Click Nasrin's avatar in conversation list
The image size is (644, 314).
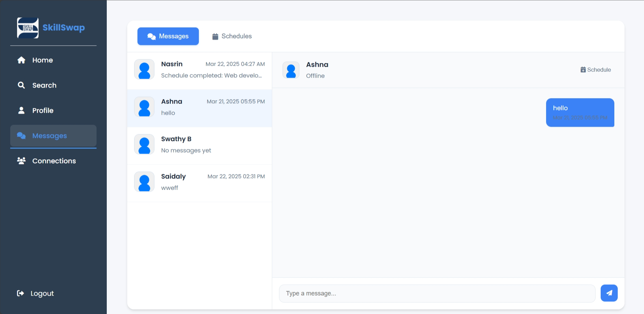[x=144, y=69]
